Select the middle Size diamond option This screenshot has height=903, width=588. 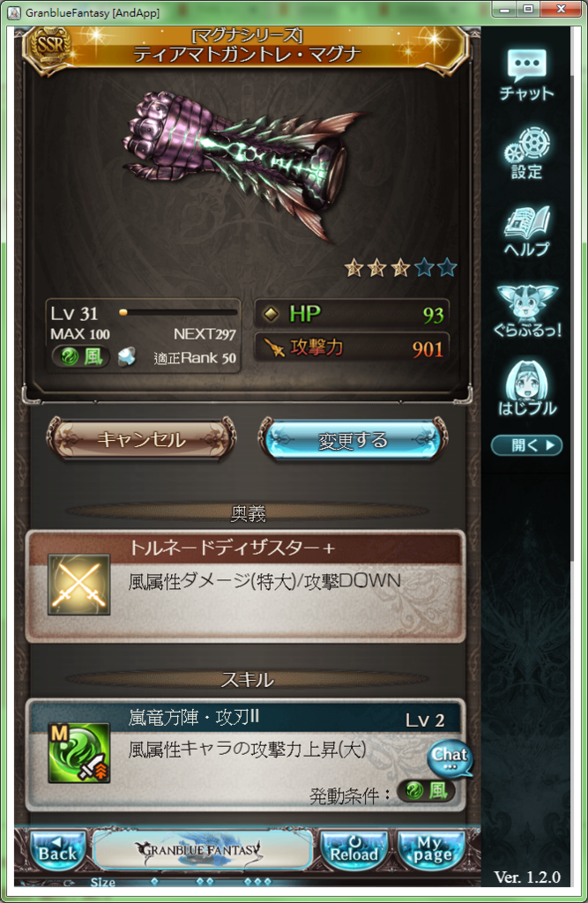[x=205, y=881]
